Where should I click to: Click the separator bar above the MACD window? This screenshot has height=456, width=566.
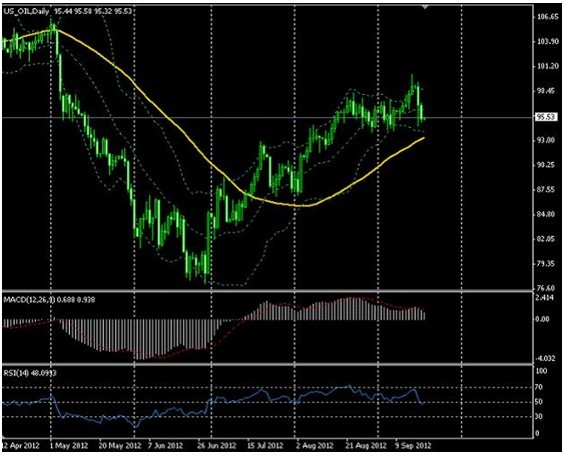(267, 291)
